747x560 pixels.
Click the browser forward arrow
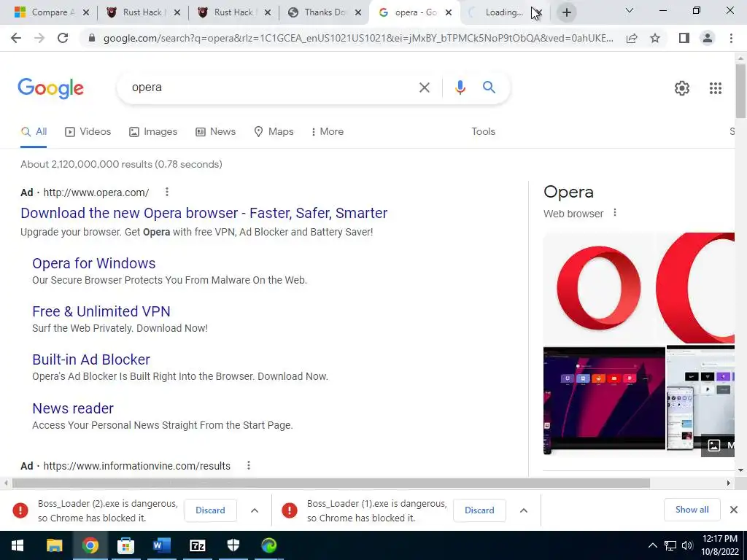(39, 38)
